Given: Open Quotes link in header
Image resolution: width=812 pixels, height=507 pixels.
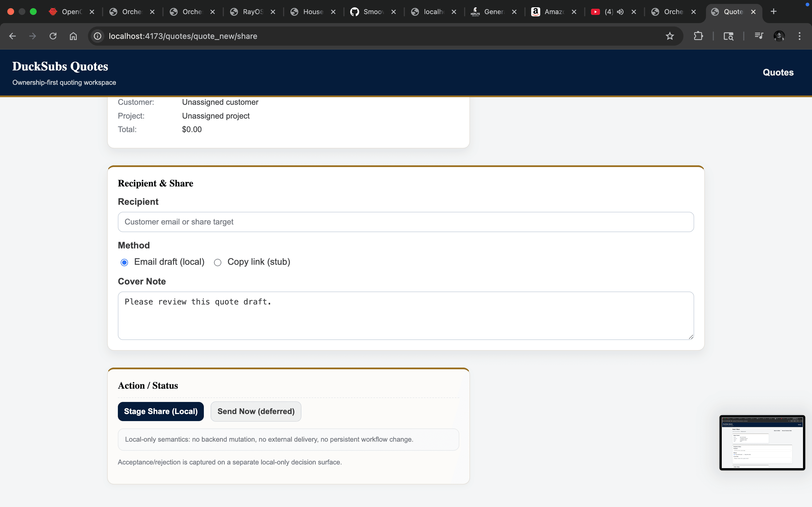Looking at the screenshot, I should pyautogui.click(x=778, y=72).
